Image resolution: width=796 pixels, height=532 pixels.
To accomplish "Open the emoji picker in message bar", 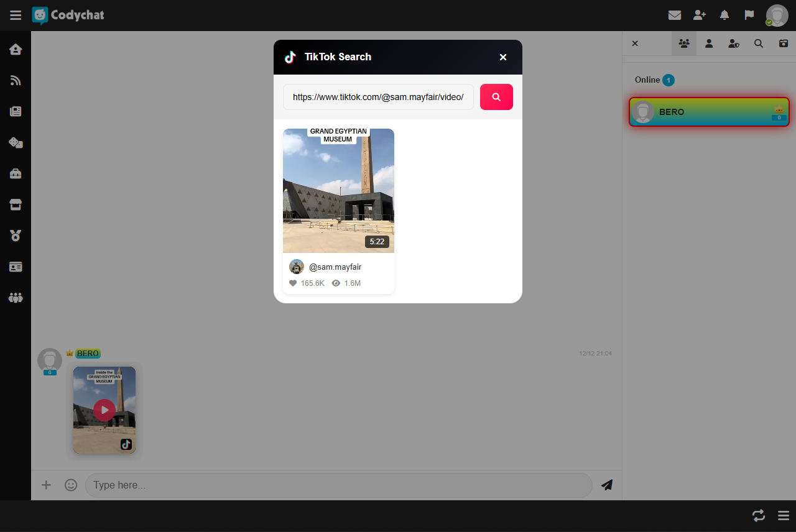I will [x=71, y=485].
